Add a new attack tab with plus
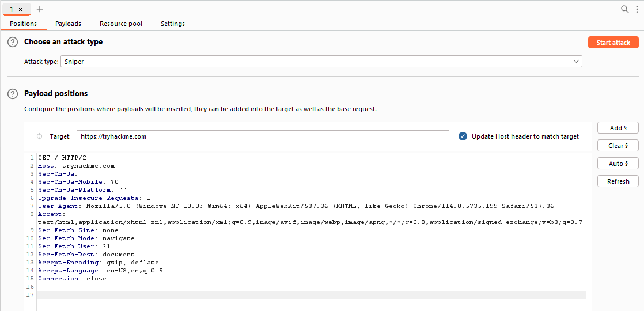This screenshot has width=644, height=311. [x=40, y=9]
